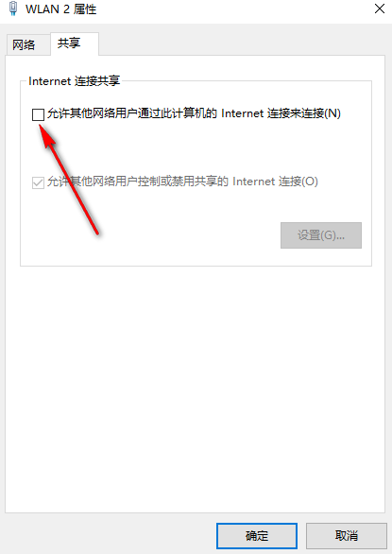The image size is (392, 554).
Task: Dismiss the dialog with the 取消 button
Action: tap(347, 536)
